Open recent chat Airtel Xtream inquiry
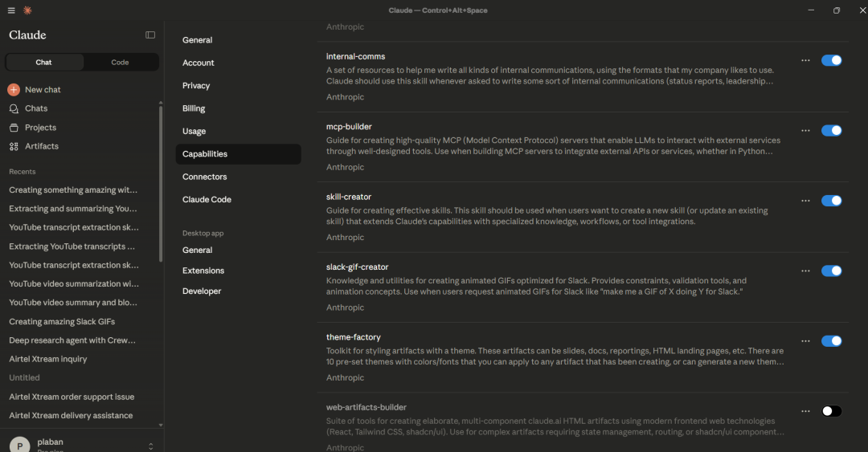 [48, 360]
